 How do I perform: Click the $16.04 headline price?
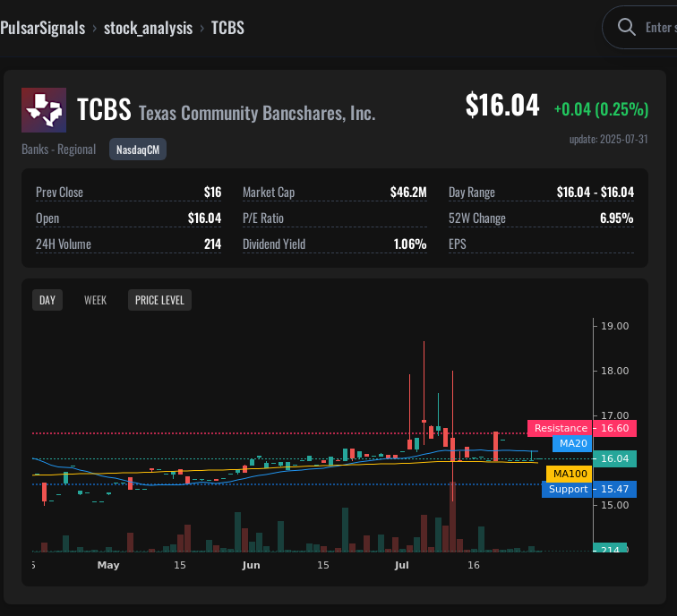pos(502,105)
